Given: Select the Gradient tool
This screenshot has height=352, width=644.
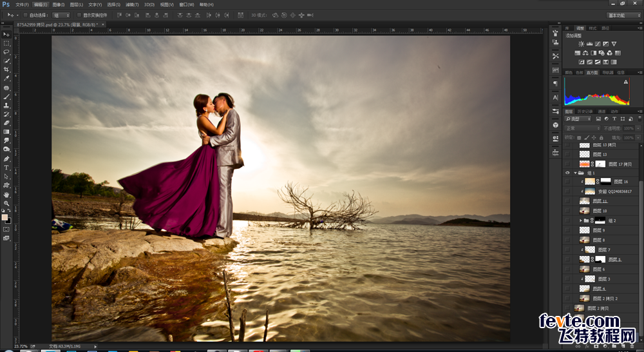Looking at the screenshot, I should point(6,132).
